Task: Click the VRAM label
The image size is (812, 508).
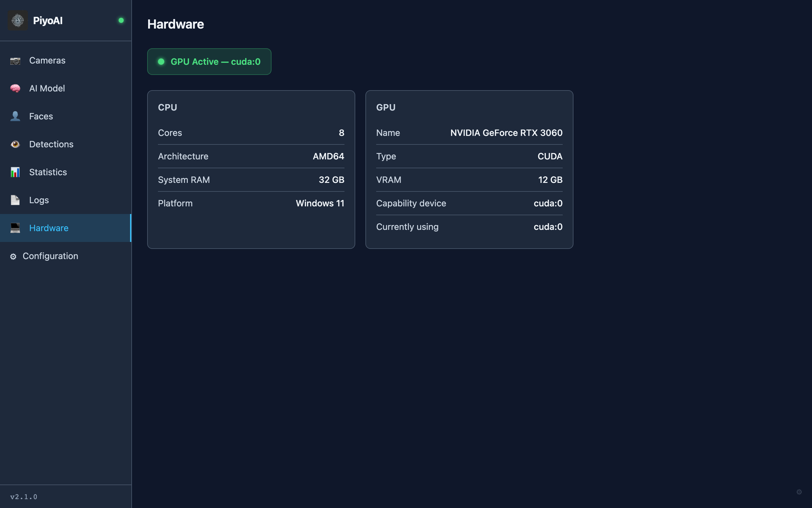Action: tap(389, 180)
